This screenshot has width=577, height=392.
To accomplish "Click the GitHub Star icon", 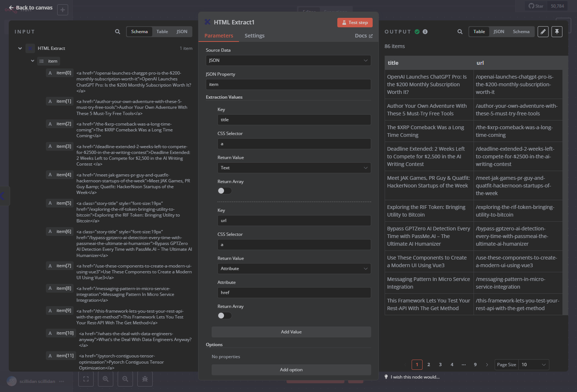I will [x=531, y=6].
